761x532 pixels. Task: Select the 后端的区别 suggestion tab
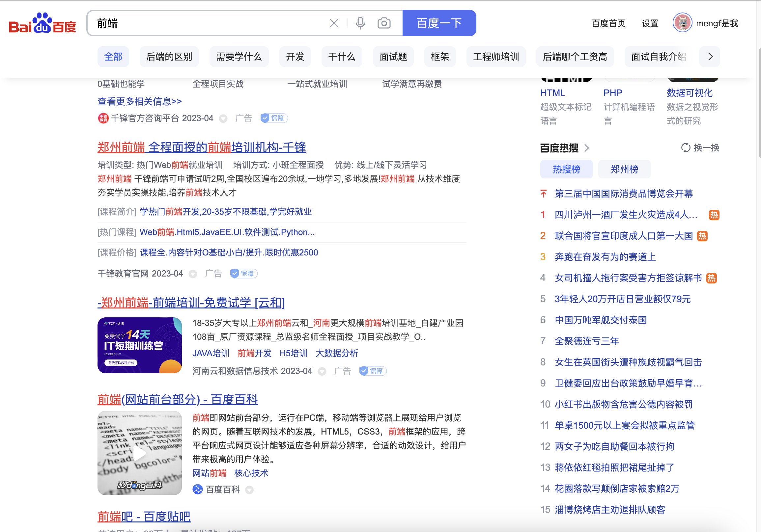(169, 57)
